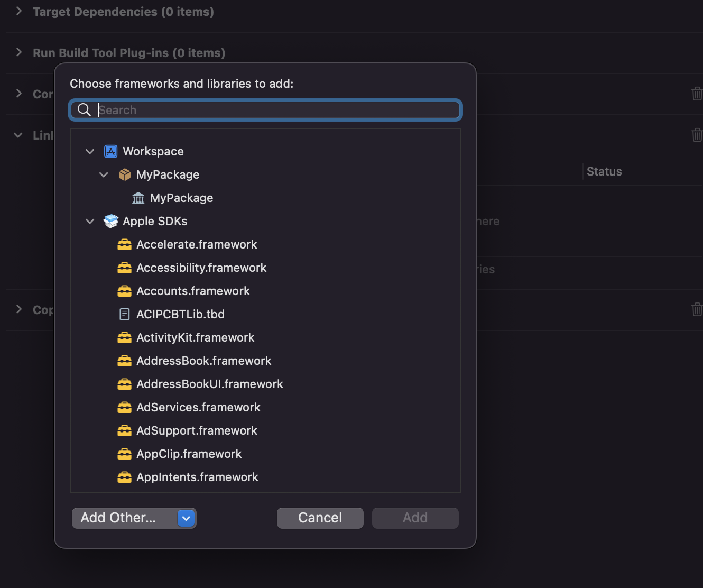Select the Apple SDKs row label
The height and width of the screenshot is (588, 703).
pyautogui.click(x=155, y=221)
